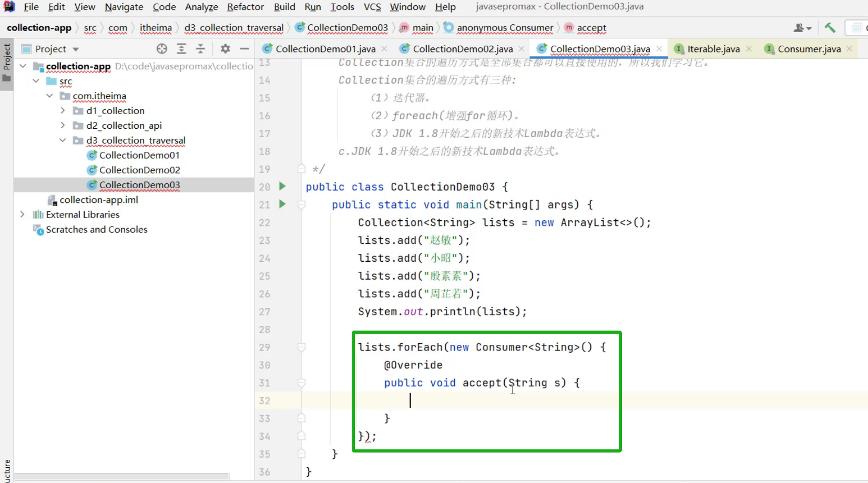Select CollectionDemo02 in project tree

point(139,170)
